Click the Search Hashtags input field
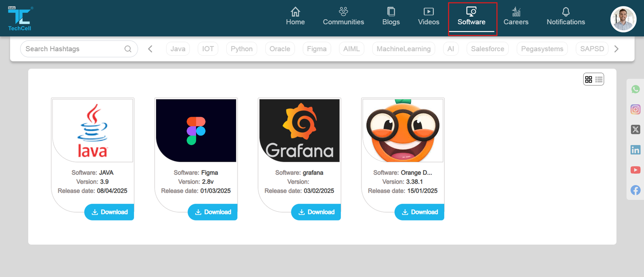This screenshot has width=644, height=277. pyautogui.click(x=72, y=49)
